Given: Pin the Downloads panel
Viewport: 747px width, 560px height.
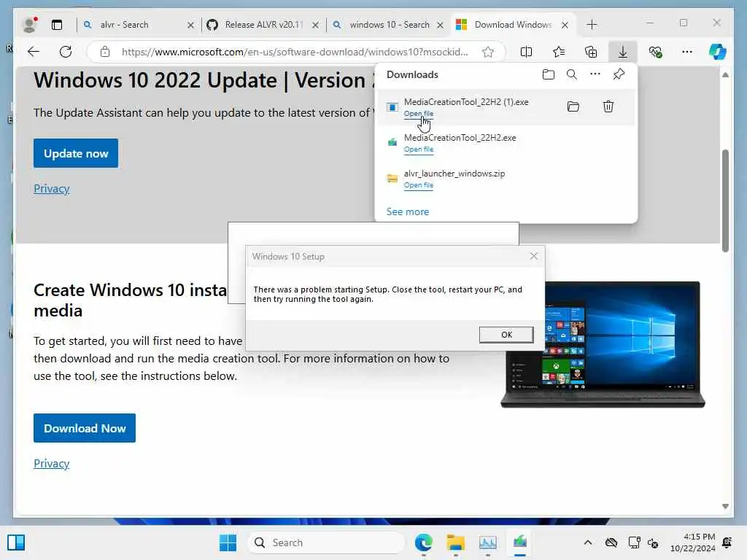Looking at the screenshot, I should [619, 74].
